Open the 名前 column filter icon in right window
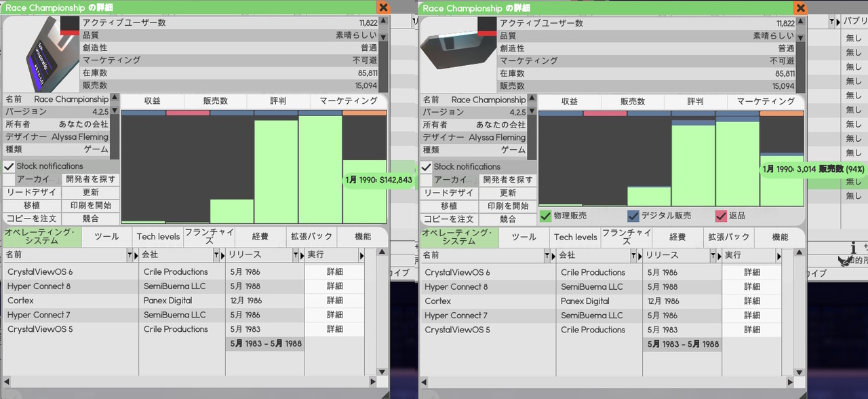 pos(547,255)
